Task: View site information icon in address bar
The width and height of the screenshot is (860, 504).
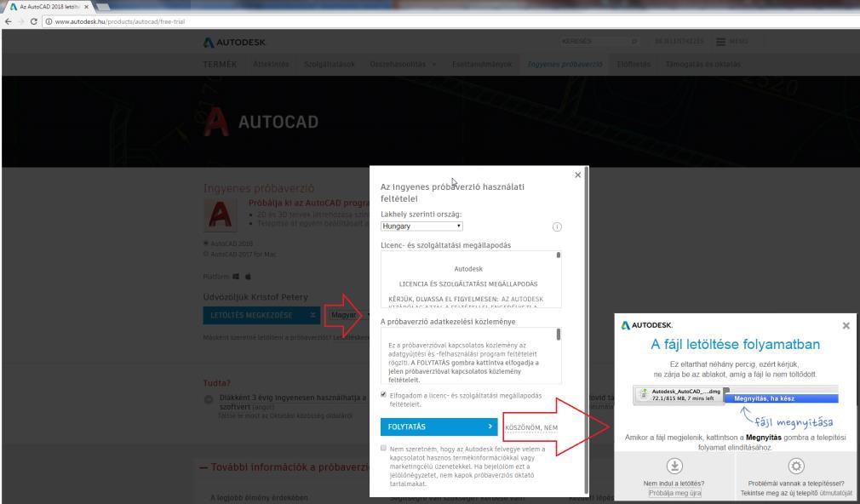Action: pos(49,21)
